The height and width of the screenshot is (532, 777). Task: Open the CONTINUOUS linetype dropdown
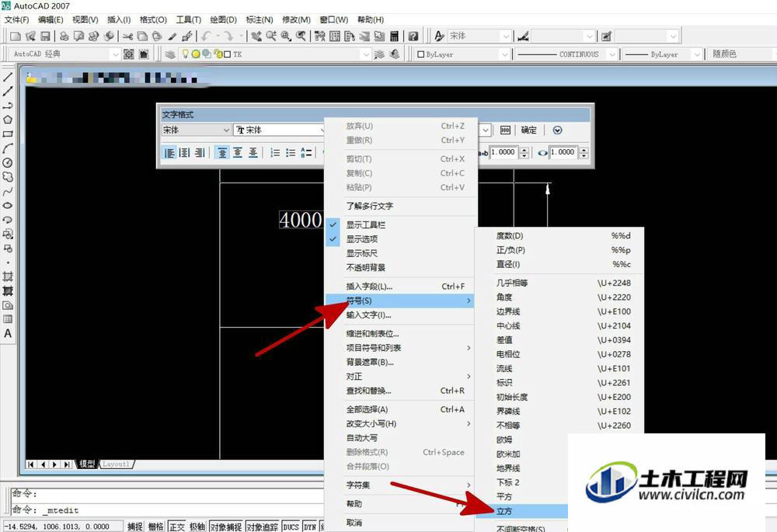tap(566, 54)
